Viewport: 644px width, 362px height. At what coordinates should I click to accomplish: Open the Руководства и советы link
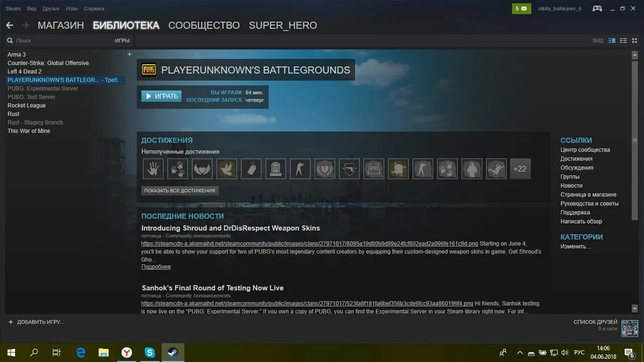pyautogui.click(x=590, y=204)
